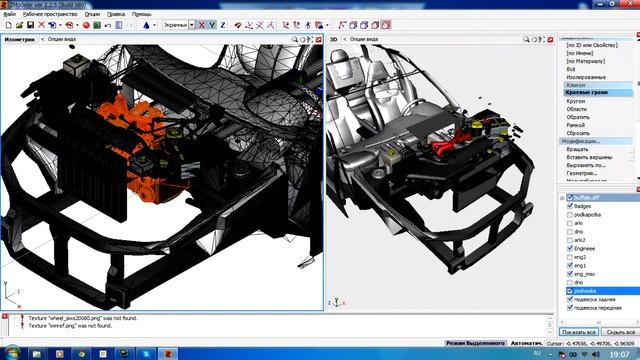This screenshot has height=360, width=640.
Task: Uncheck the podveska object checkbox
Action: [x=570, y=291]
